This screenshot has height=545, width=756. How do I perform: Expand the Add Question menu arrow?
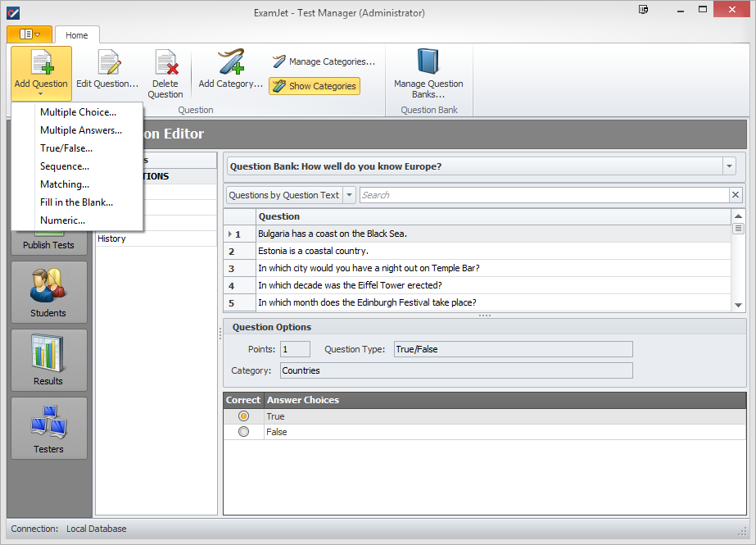tap(40, 91)
